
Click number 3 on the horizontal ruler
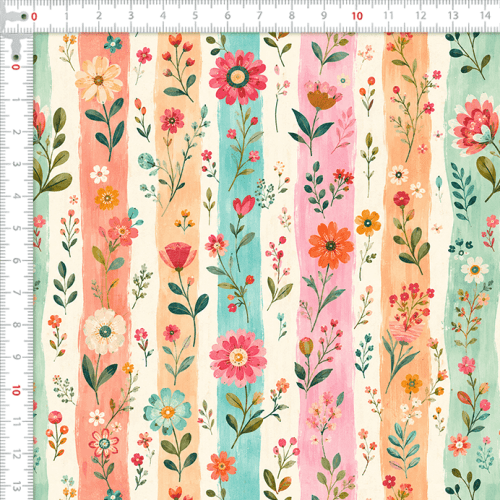tap(131, 16)
